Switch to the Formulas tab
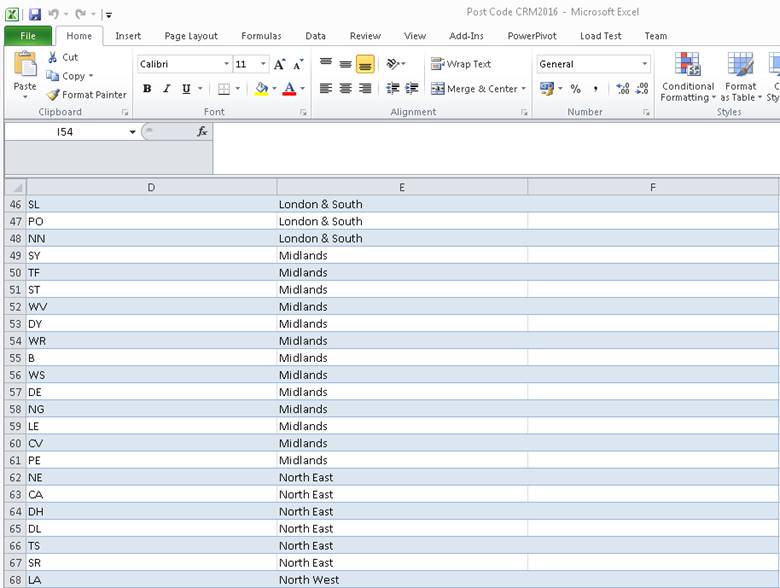This screenshot has height=588, width=780. [x=261, y=36]
